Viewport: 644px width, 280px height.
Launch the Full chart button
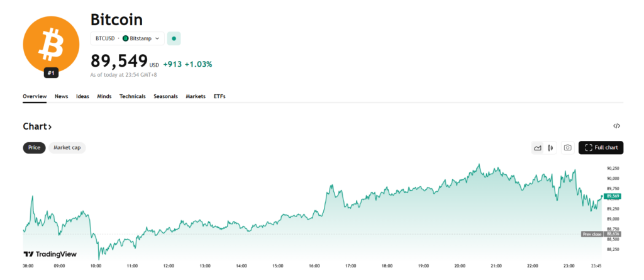[x=601, y=148]
